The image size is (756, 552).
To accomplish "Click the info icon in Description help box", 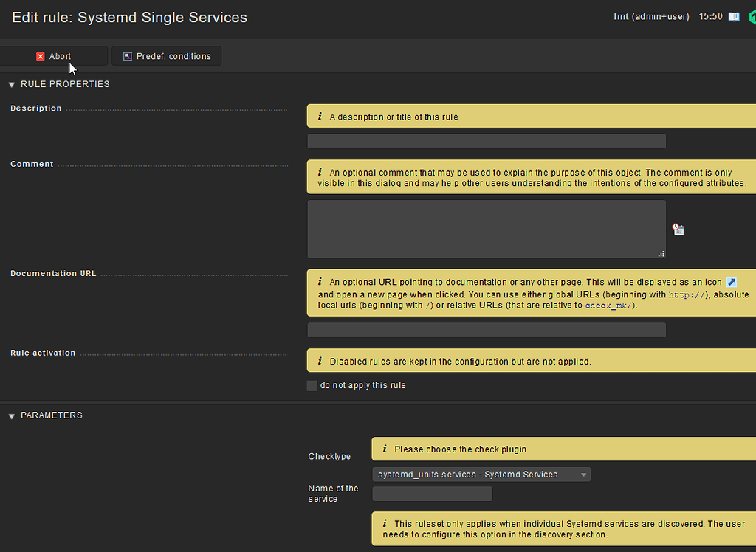I will tap(320, 117).
